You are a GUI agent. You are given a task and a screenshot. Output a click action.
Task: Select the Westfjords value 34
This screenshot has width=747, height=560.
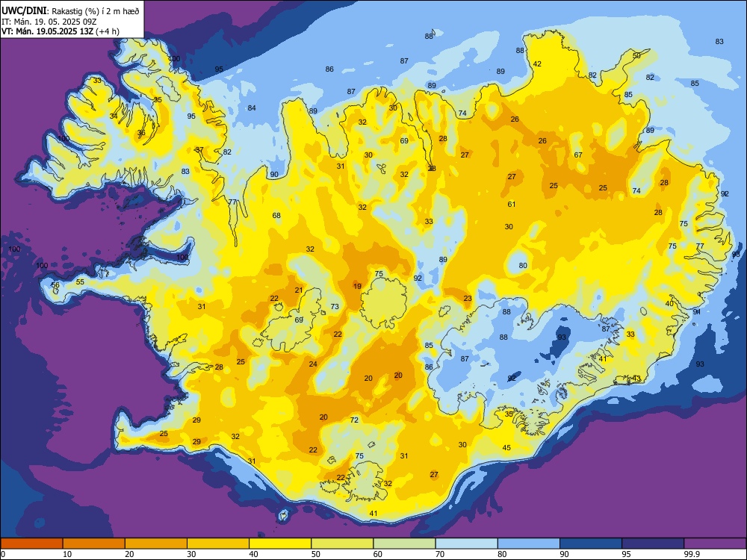click(114, 116)
